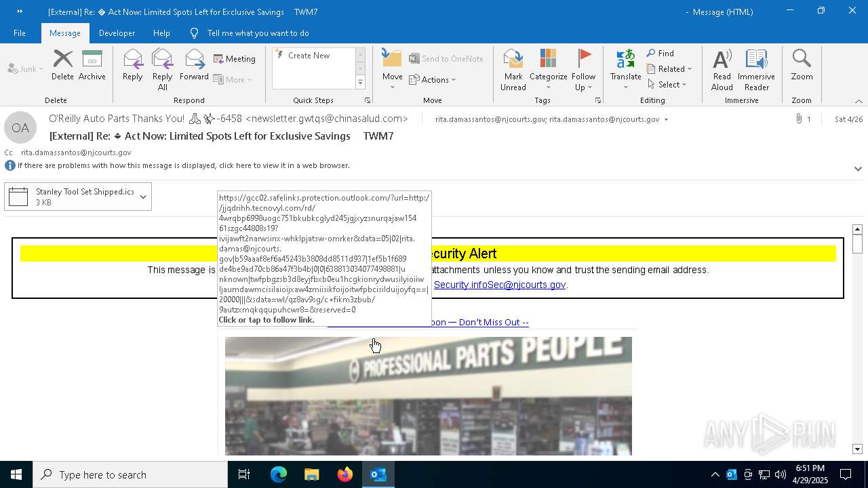868x488 pixels.
Task: Archive the message
Action: 92,65
